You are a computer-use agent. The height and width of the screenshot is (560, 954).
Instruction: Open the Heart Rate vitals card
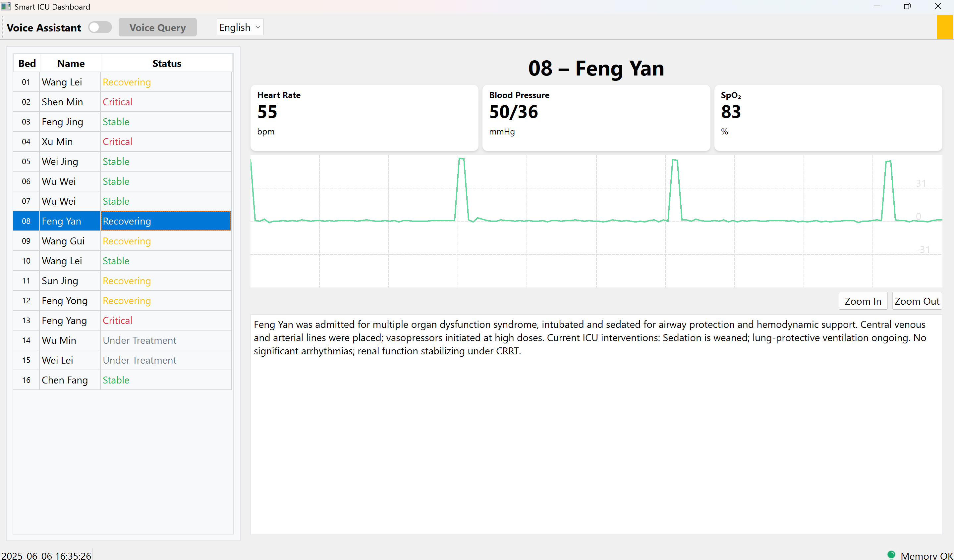(x=364, y=118)
